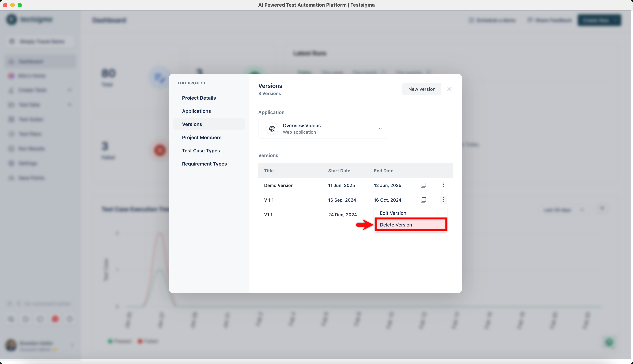Click the New version button
Screen dimensions: 633x364
click(421, 89)
